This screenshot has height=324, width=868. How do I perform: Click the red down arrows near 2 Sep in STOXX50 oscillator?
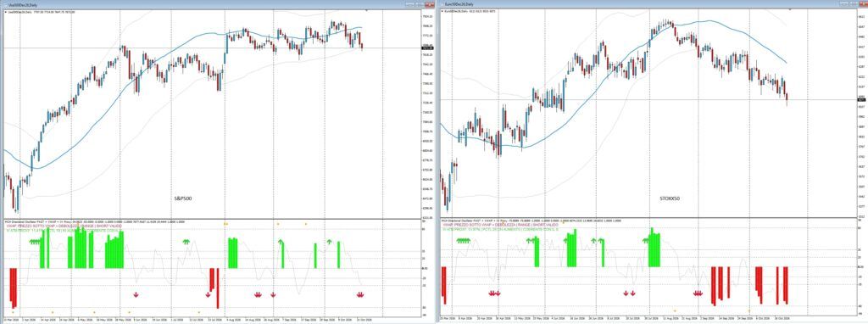[x=698, y=293]
